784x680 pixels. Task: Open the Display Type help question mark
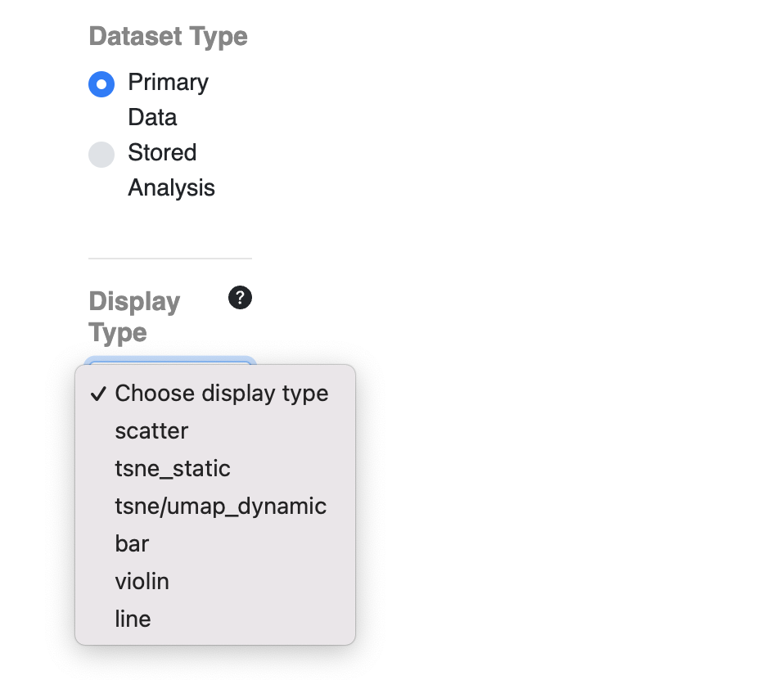[x=240, y=298]
